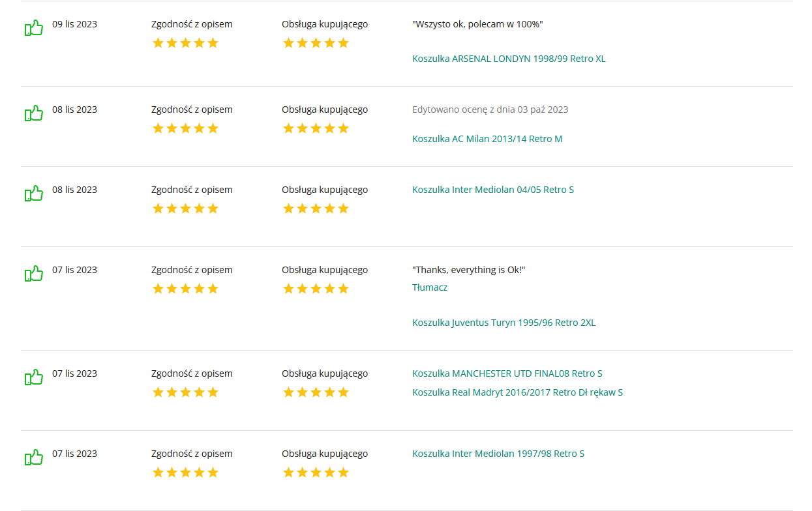Viewport: 812px width, 511px height.
Task: Click thumbs-up icon beside Manchester Utd review
Action: pyautogui.click(x=34, y=377)
